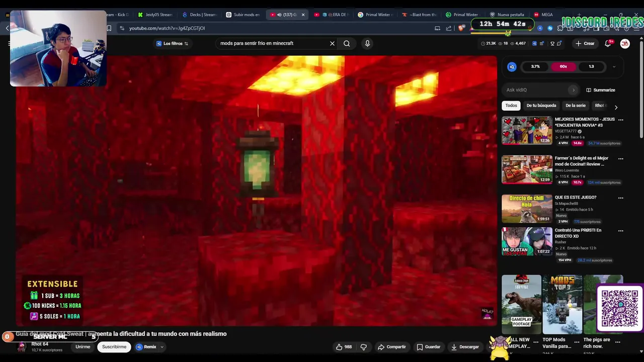The width and height of the screenshot is (644, 362).
Task: Open options menu for Farmer's Delight video
Action: point(620,158)
